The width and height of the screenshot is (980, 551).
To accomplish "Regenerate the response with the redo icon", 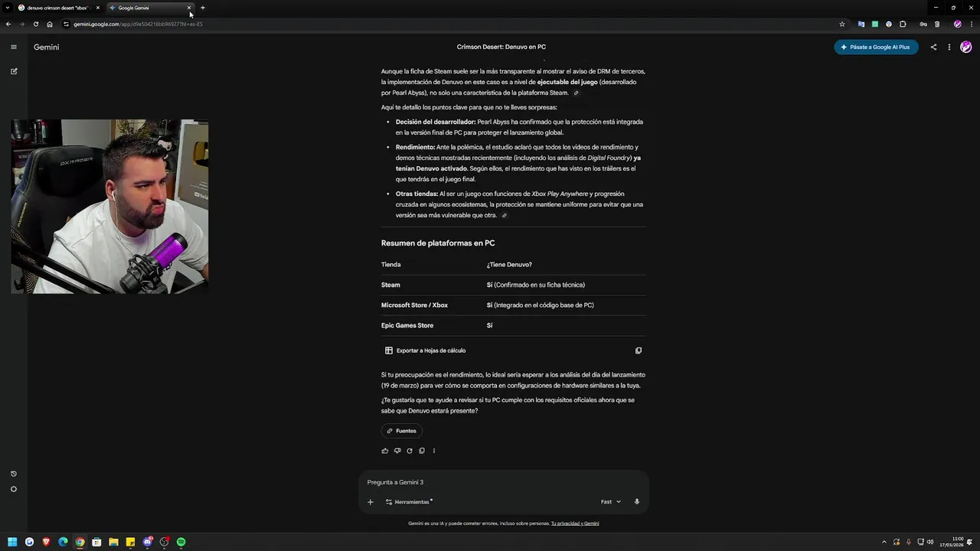I will [410, 451].
